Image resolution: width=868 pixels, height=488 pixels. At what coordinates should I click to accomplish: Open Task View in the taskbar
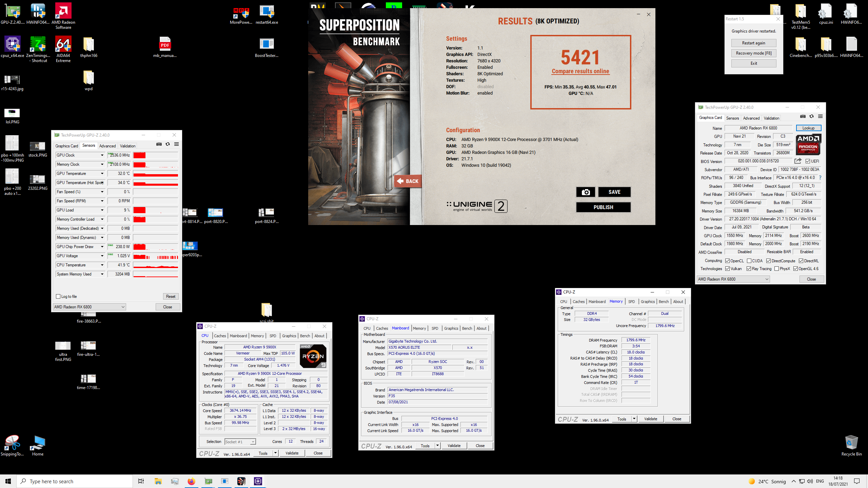coord(141,481)
